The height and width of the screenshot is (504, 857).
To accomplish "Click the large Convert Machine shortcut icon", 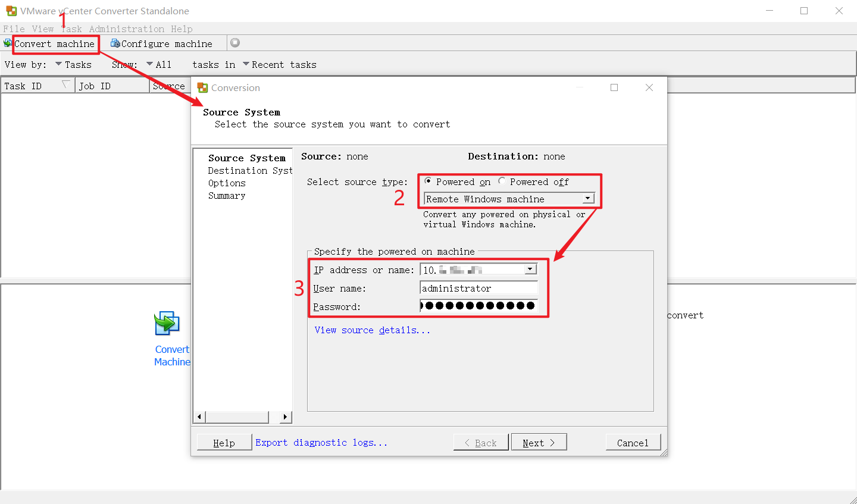I will point(167,323).
